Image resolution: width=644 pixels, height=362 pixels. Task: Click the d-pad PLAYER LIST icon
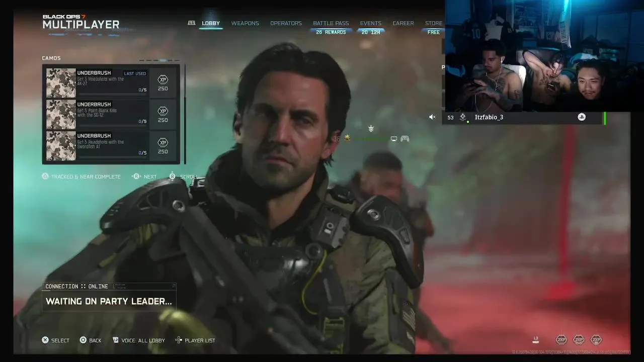179,340
